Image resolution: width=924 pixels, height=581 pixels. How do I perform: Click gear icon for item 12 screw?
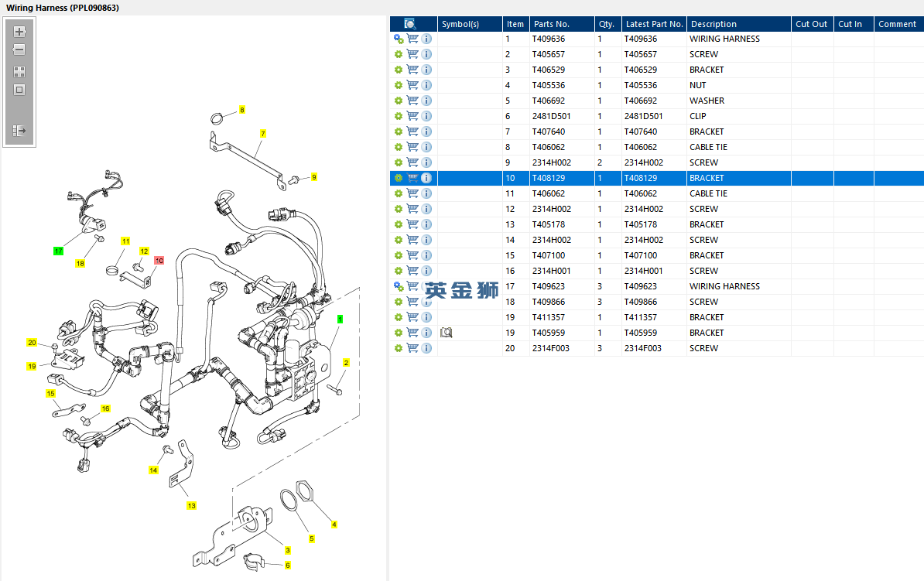399,209
